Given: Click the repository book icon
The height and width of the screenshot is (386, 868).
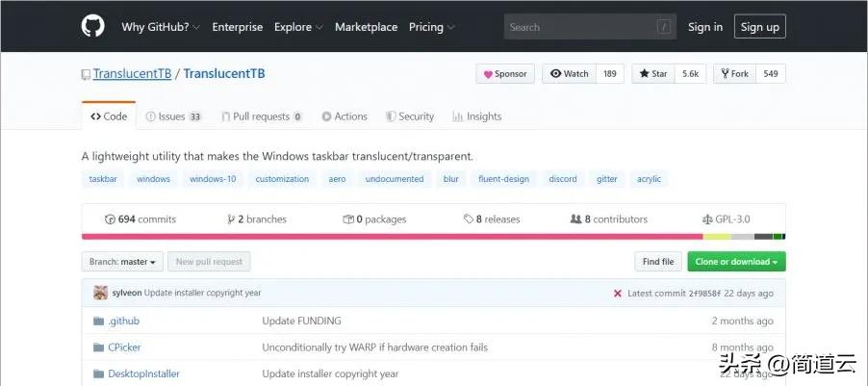Looking at the screenshot, I should pyautogui.click(x=87, y=74).
